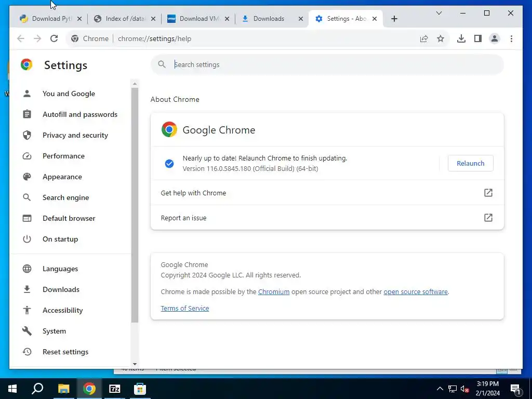The height and width of the screenshot is (399, 532).
Task: Focus the Search settings field
Action: pos(327,64)
